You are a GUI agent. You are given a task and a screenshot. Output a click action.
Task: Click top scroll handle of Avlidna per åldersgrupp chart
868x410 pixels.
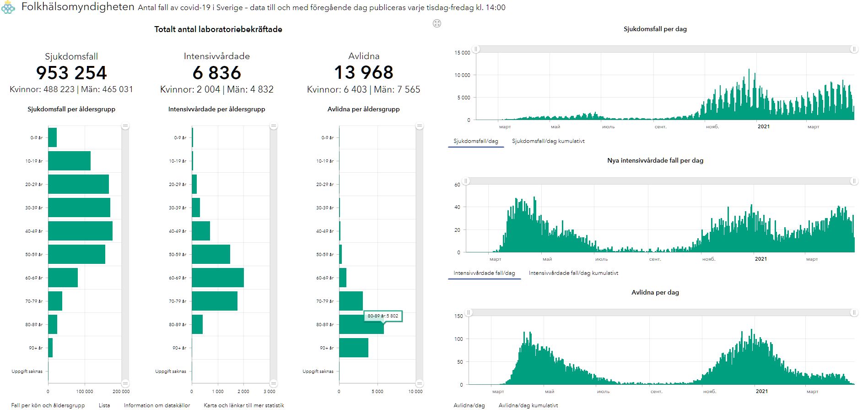[420, 126]
